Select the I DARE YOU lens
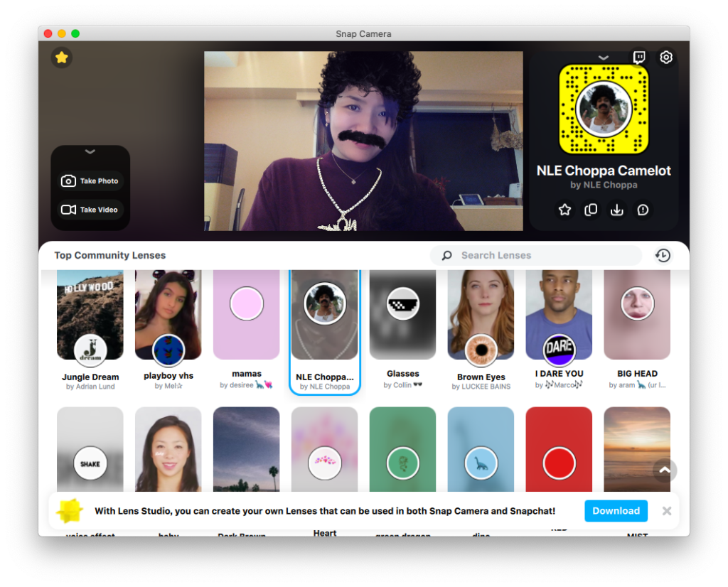The height and width of the screenshot is (587, 728). click(559, 330)
